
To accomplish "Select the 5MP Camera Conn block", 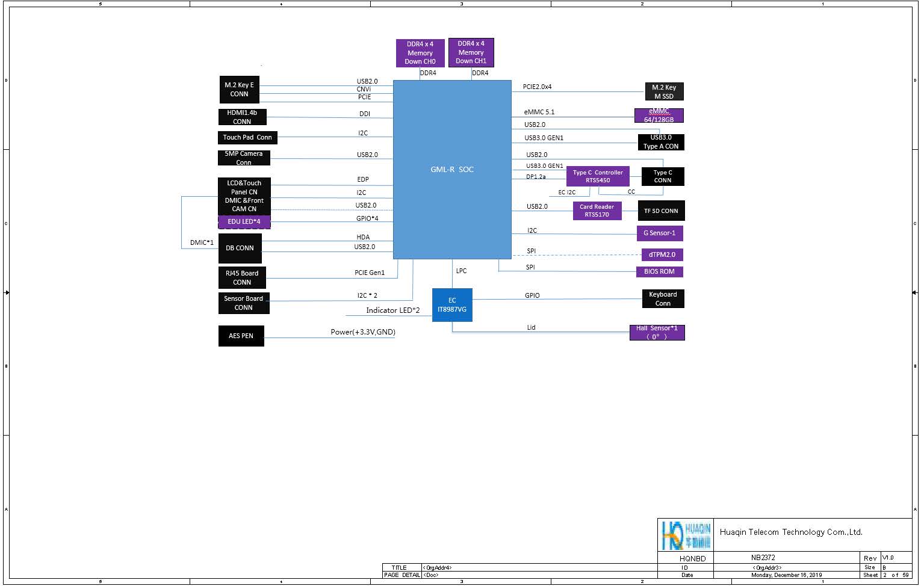I will click(243, 158).
